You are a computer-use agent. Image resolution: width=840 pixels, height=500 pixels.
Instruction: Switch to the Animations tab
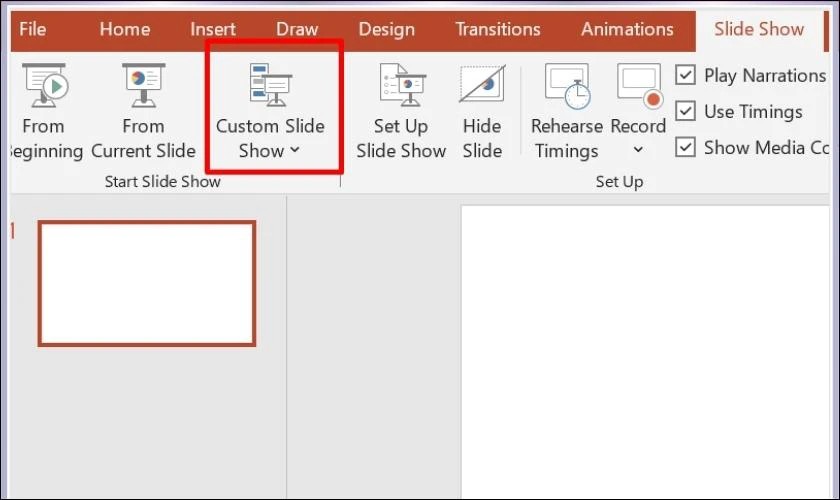click(x=627, y=29)
